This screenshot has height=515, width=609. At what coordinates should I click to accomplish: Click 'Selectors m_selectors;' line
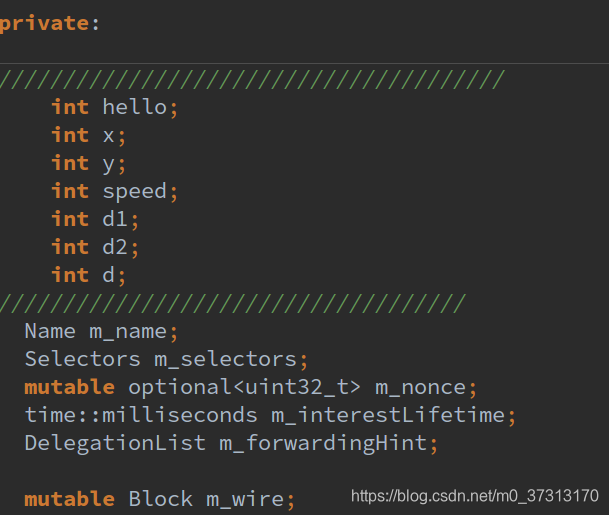coord(166,359)
